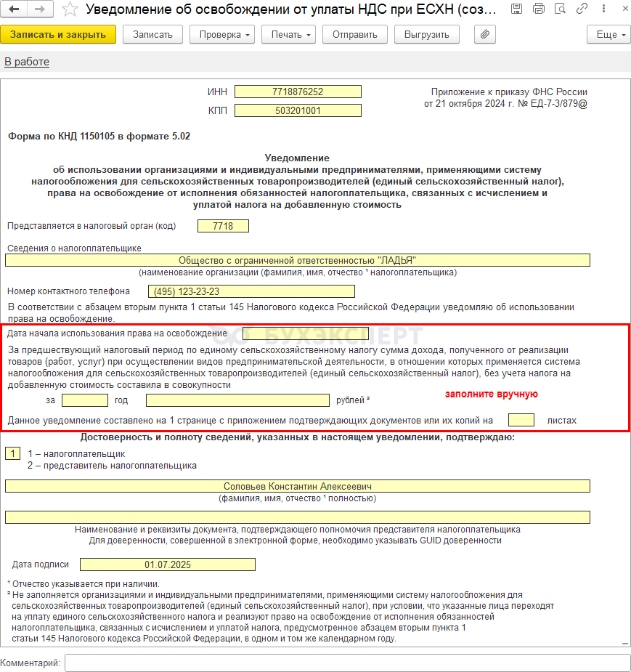Open the three-dot options menu

(x=603, y=9)
